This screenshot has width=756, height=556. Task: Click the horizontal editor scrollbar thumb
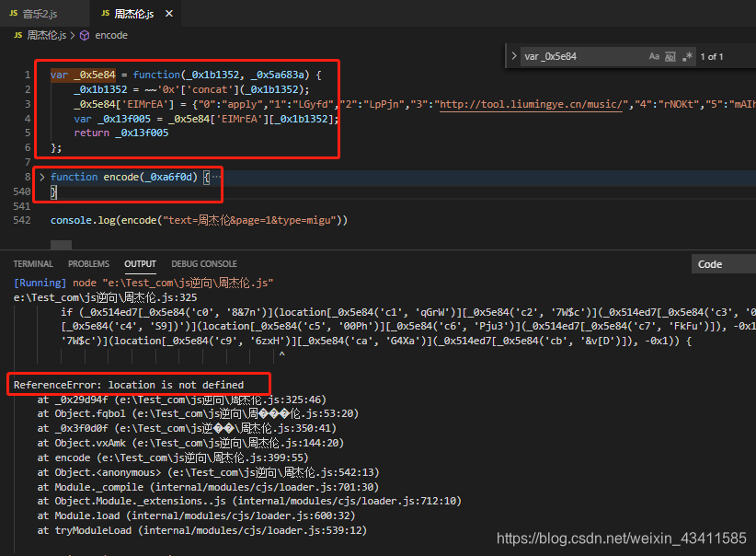coord(62,245)
